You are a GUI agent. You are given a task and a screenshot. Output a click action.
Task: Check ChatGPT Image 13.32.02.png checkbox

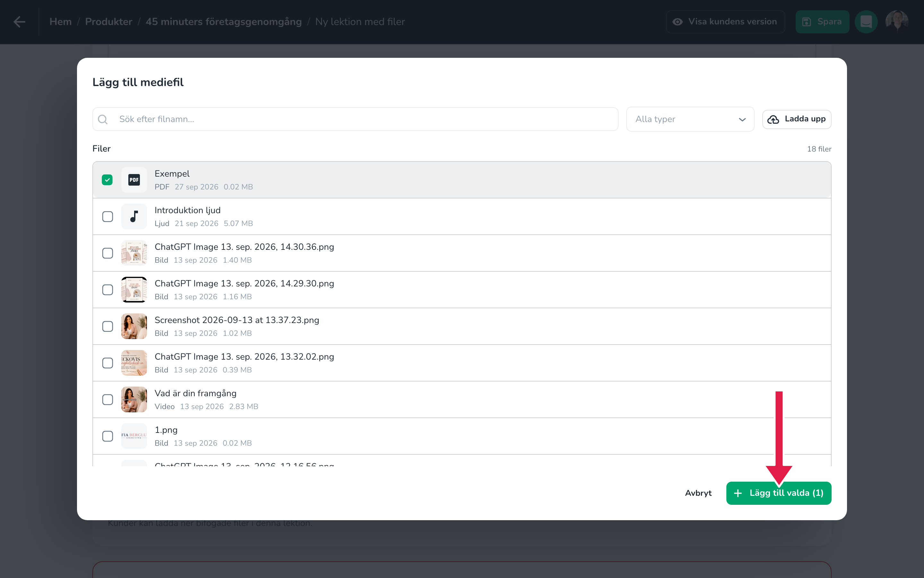[x=107, y=363]
